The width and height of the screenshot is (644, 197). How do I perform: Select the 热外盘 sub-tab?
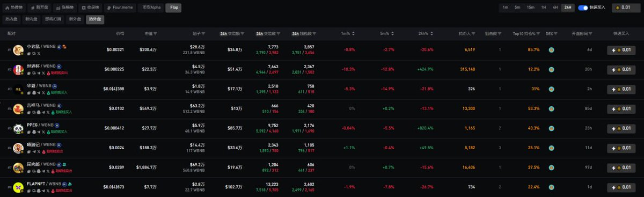(96, 19)
